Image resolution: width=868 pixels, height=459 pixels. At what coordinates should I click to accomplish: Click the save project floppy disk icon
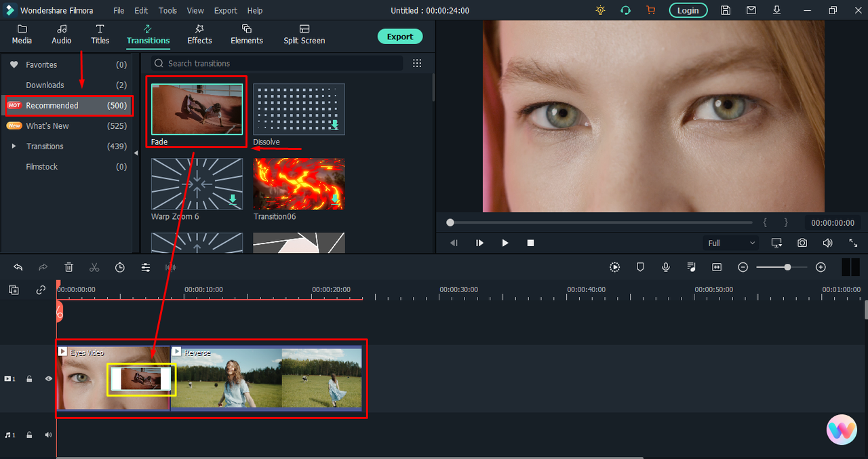click(x=726, y=10)
